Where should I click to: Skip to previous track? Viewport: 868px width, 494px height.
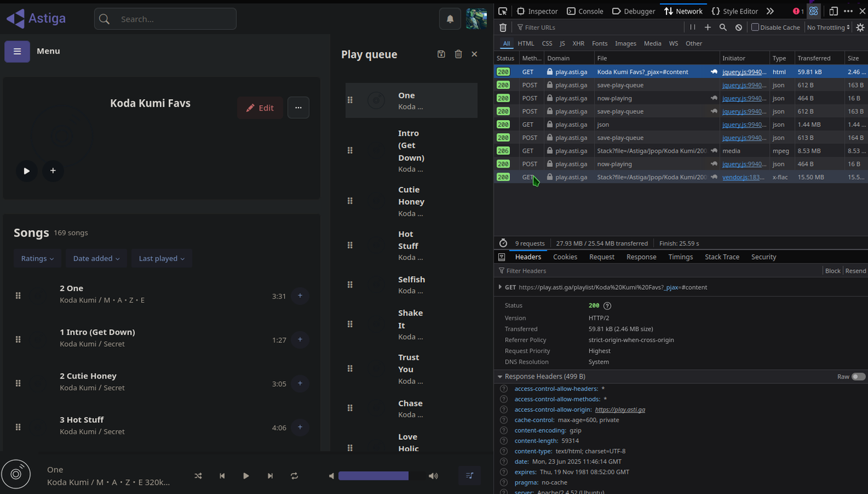(222, 476)
